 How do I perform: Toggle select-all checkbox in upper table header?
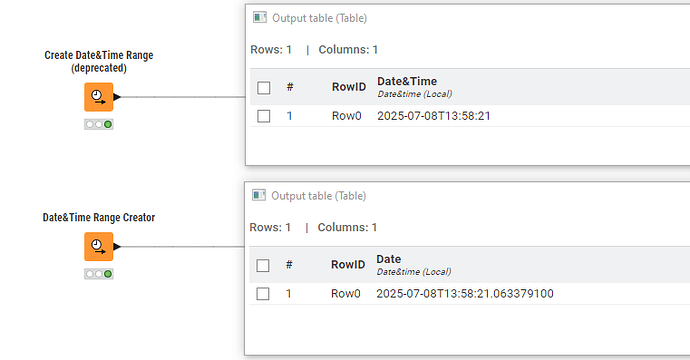click(264, 88)
